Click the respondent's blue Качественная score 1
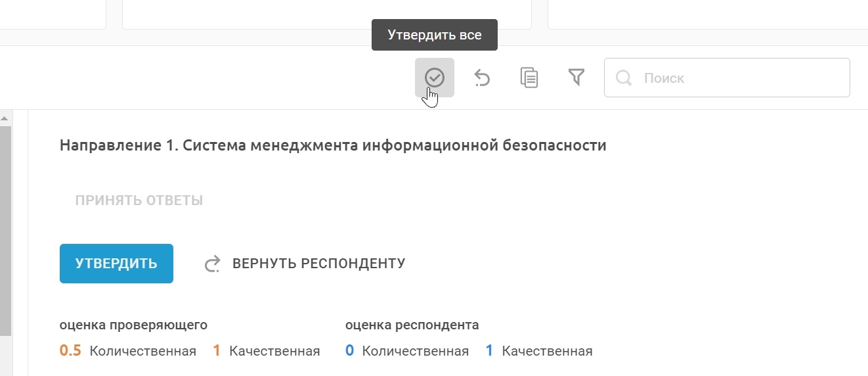 click(489, 351)
